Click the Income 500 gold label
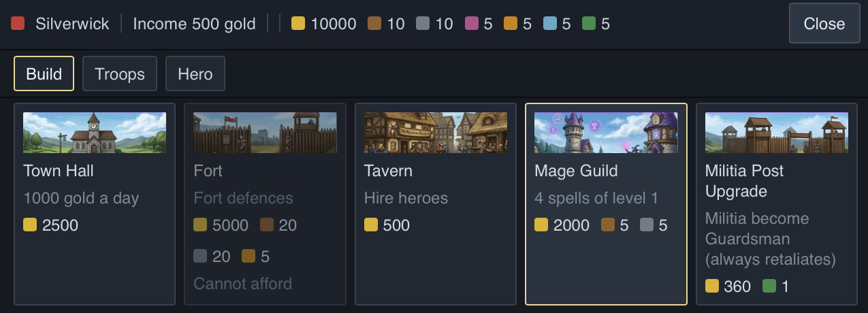 coord(194,24)
